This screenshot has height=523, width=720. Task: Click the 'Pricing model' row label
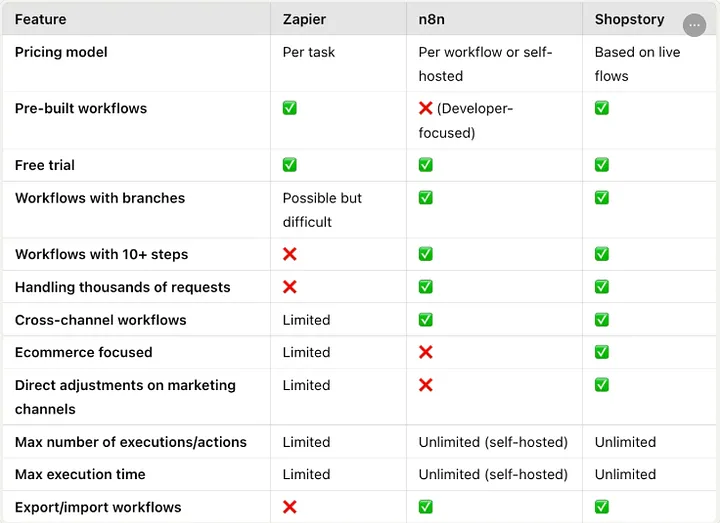(61, 52)
